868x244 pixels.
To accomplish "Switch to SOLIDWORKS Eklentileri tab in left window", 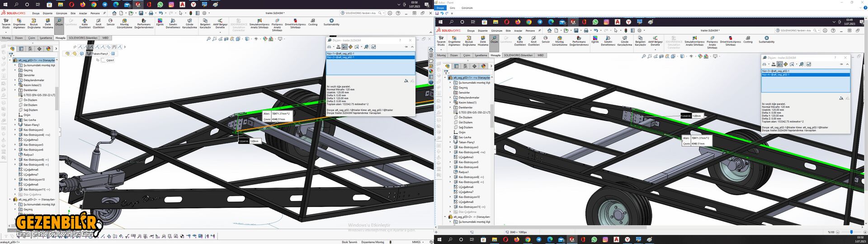I will pyautogui.click(x=83, y=38).
